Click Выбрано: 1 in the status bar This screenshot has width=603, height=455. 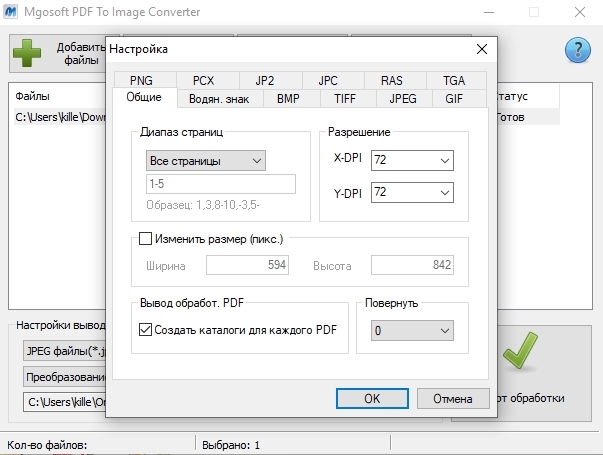pyautogui.click(x=231, y=445)
